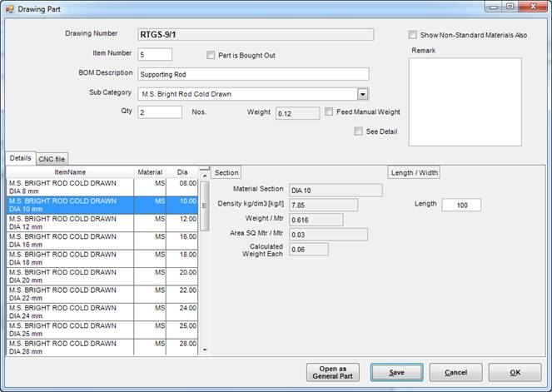The height and width of the screenshot is (392, 552).
Task: Confirm with the OK button
Action: pos(515,373)
